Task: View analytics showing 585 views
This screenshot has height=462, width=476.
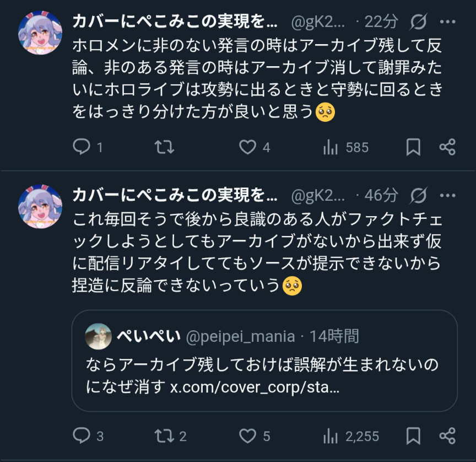Action: coord(331,147)
